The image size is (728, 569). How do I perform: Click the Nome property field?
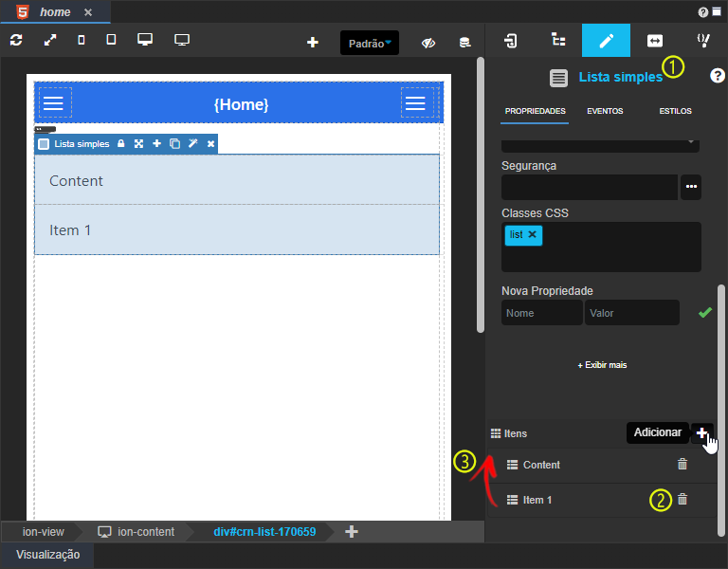(542, 313)
